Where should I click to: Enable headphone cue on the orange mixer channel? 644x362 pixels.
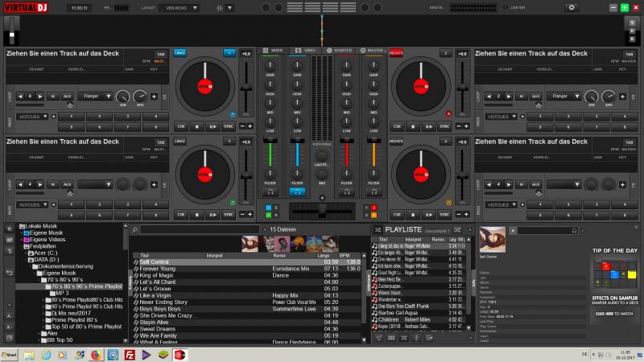(x=374, y=191)
